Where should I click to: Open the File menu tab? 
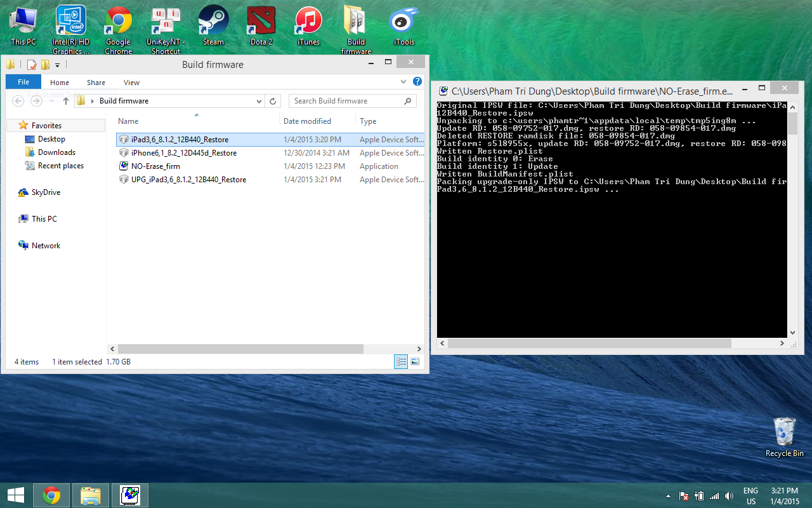point(23,82)
